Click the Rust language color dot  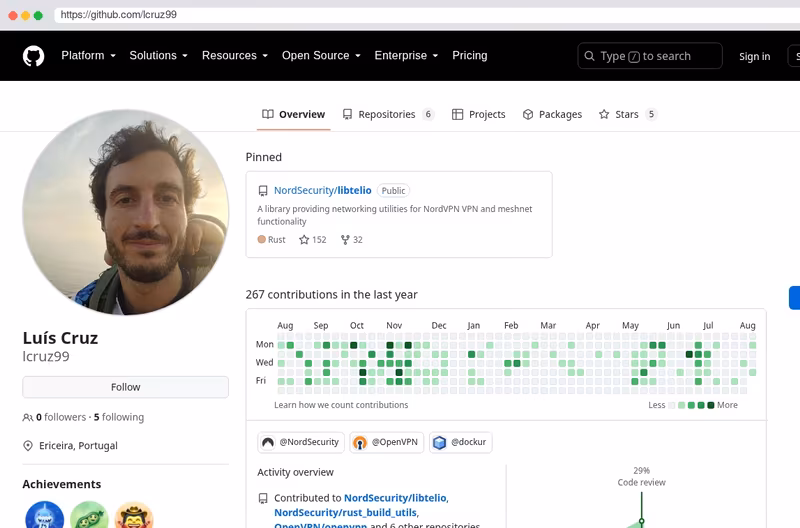click(262, 239)
